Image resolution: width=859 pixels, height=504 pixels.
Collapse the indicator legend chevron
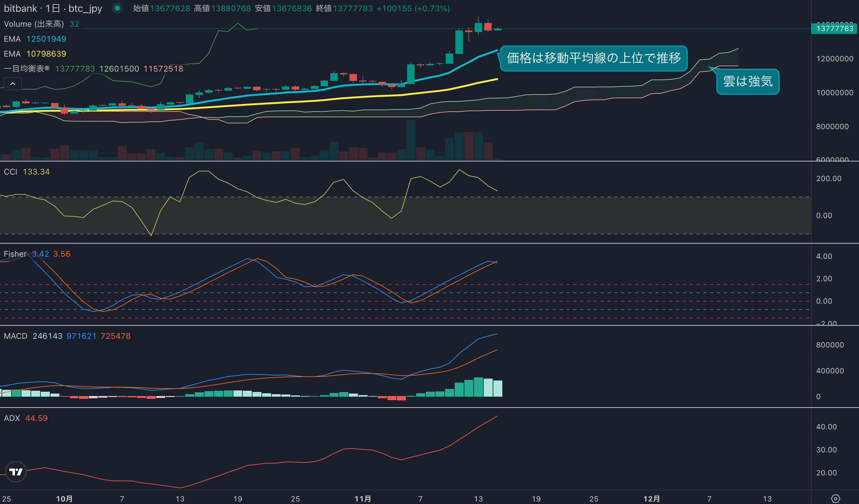[x=13, y=83]
